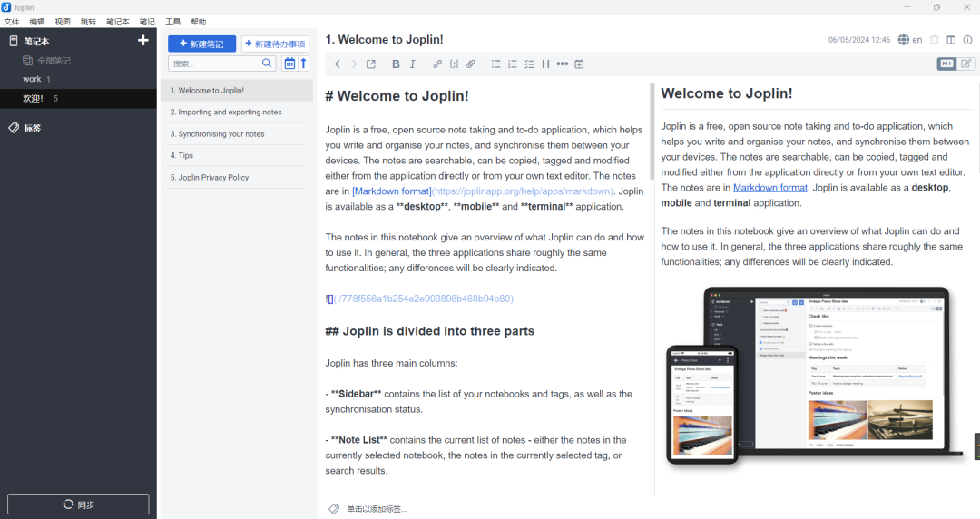Insert horizontal rule icon

pos(563,64)
